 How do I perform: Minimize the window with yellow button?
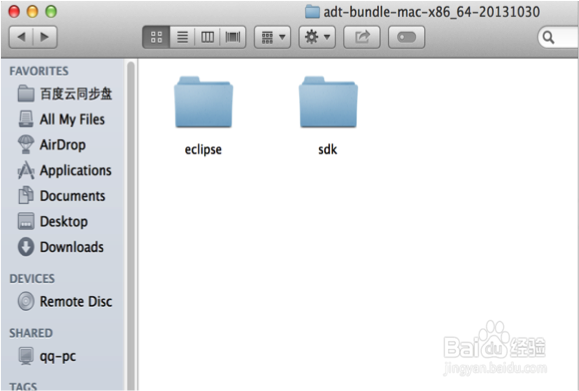coord(32,11)
